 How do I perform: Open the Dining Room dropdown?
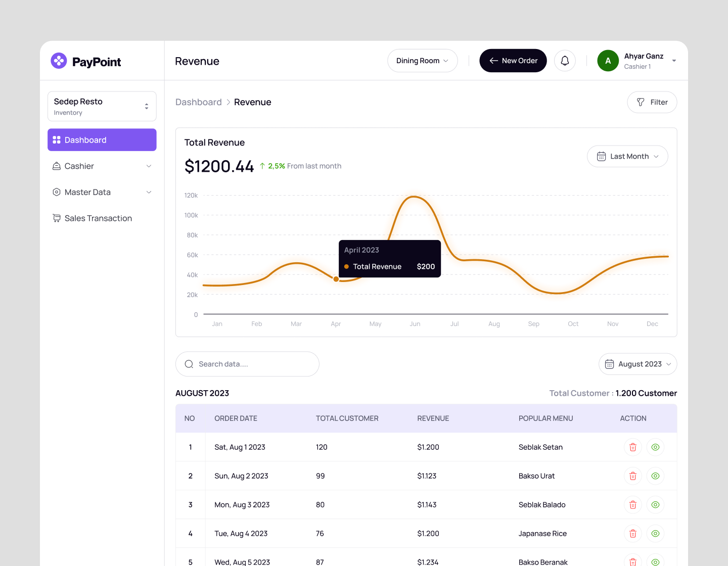tap(422, 60)
